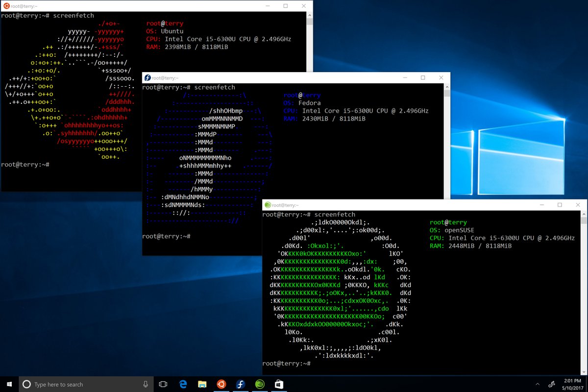Image resolution: width=588 pixels, height=392 pixels.
Task: Click the CPU line in the Fedora window
Action: (x=356, y=111)
